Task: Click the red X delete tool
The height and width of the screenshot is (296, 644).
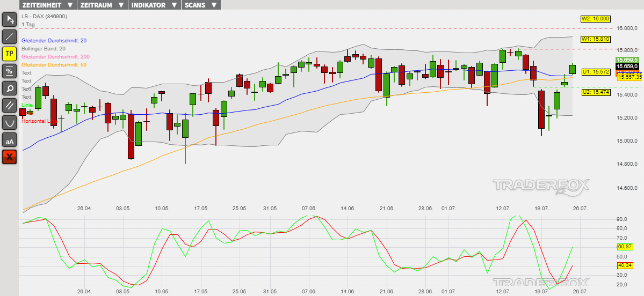Action: [10, 157]
